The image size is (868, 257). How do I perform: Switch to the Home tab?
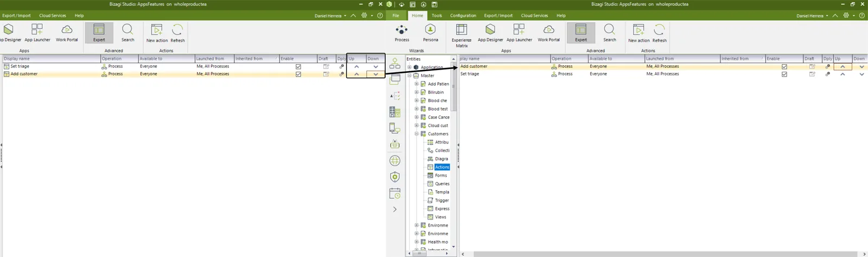point(417,16)
